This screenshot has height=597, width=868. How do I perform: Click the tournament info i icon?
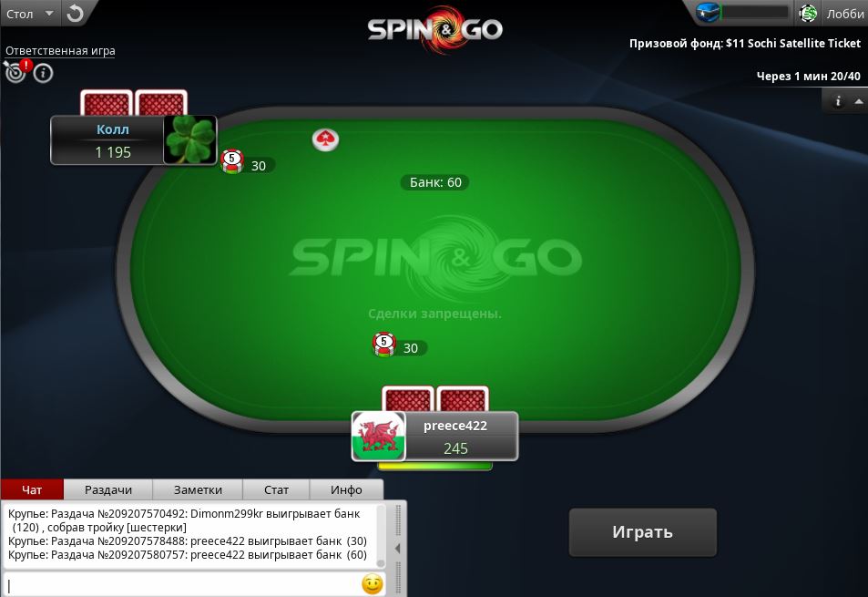pos(838,101)
